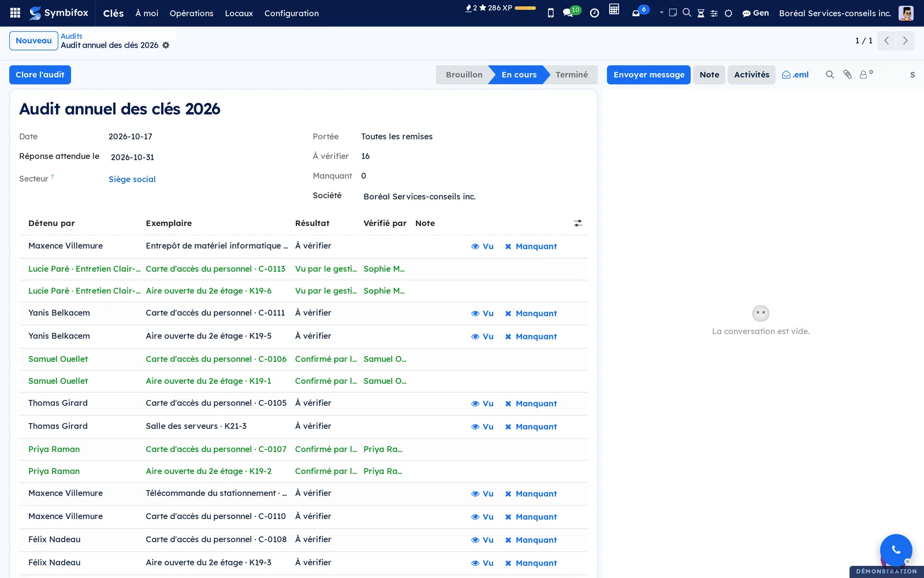
Task: Click the sticky note icon in top bar
Action: click(x=673, y=12)
